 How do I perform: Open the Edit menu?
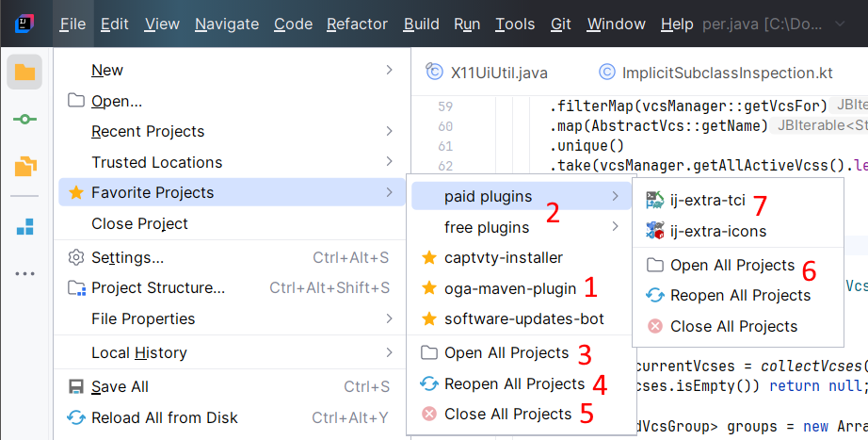click(115, 24)
